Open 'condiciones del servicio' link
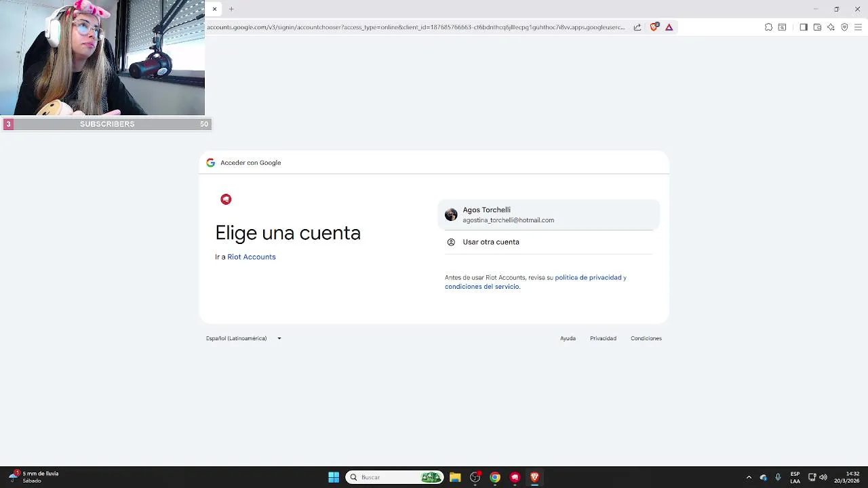Viewport: 868px width, 488px height. click(x=482, y=287)
